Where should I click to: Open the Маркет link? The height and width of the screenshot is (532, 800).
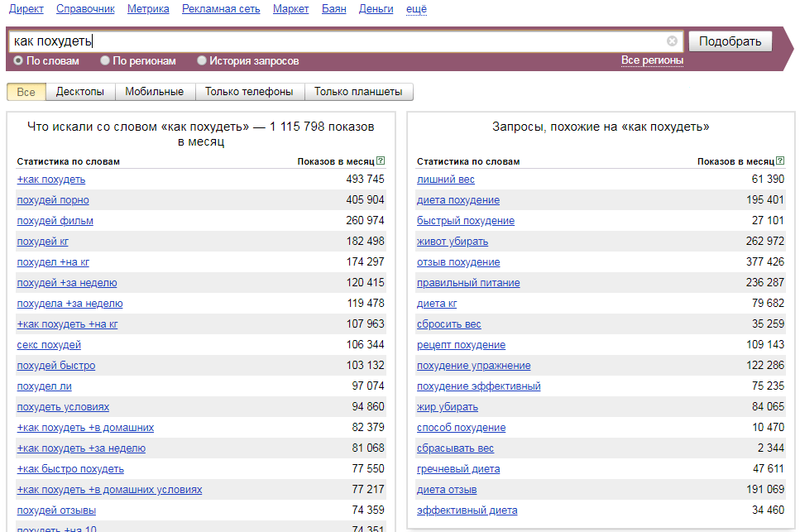pyautogui.click(x=291, y=8)
